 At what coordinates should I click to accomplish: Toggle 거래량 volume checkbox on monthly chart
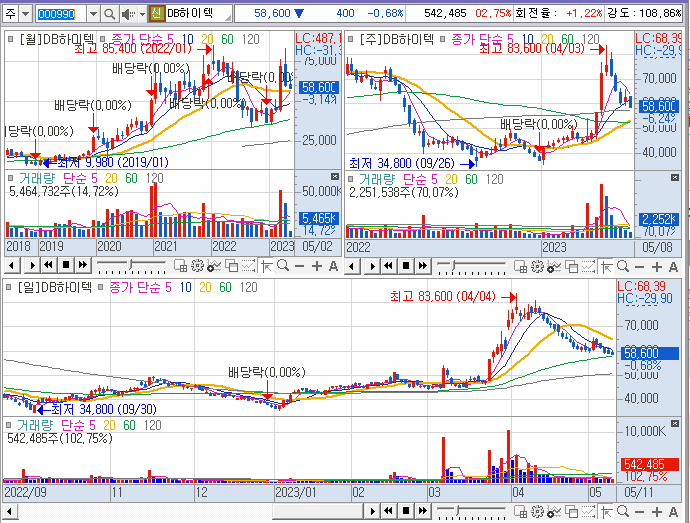[11, 178]
